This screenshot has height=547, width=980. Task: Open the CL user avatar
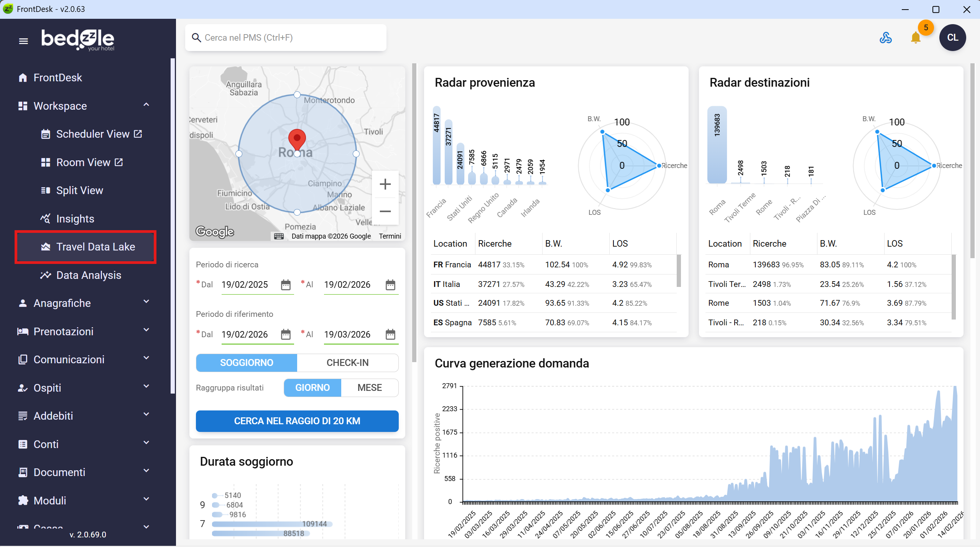pyautogui.click(x=952, y=38)
